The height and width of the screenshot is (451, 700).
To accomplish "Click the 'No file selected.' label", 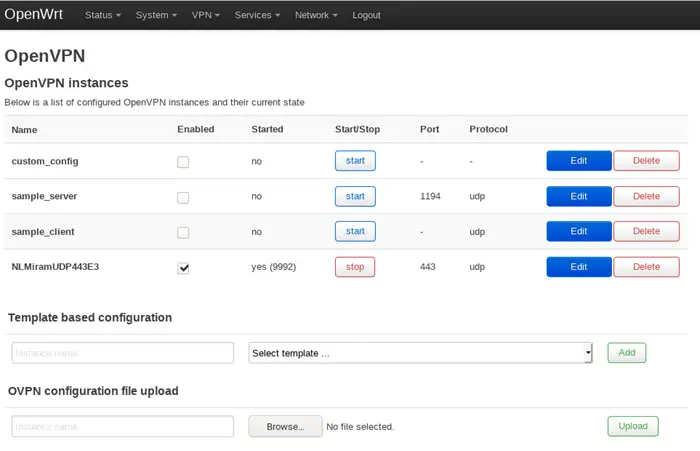I will tap(360, 427).
